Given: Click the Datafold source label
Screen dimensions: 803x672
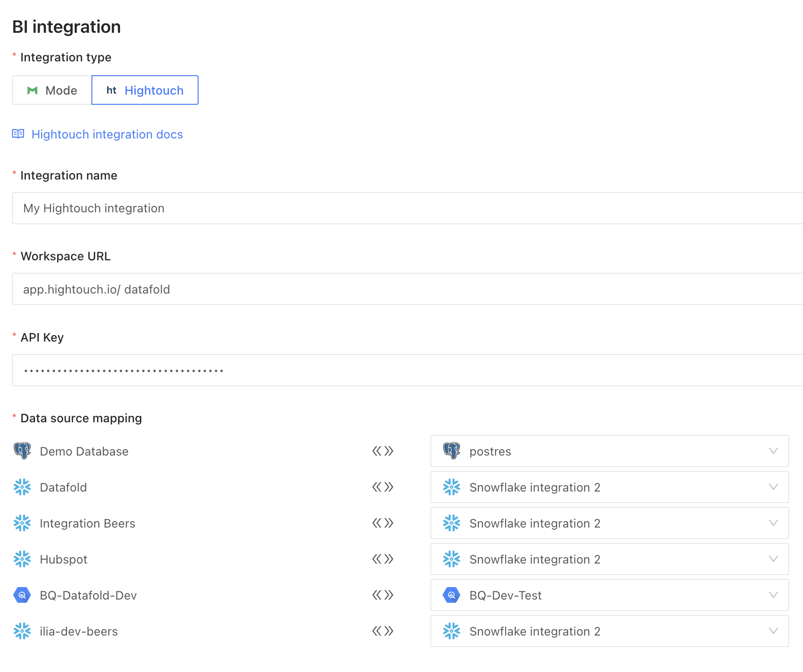Looking at the screenshot, I should tap(63, 487).
